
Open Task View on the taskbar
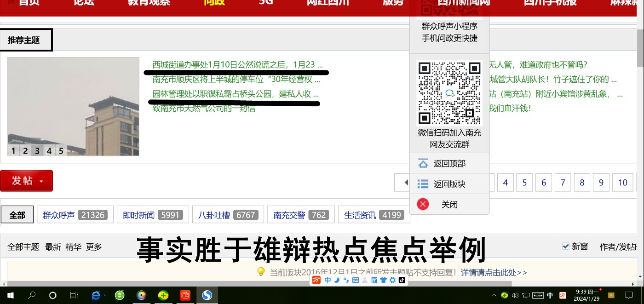point(74,295)
